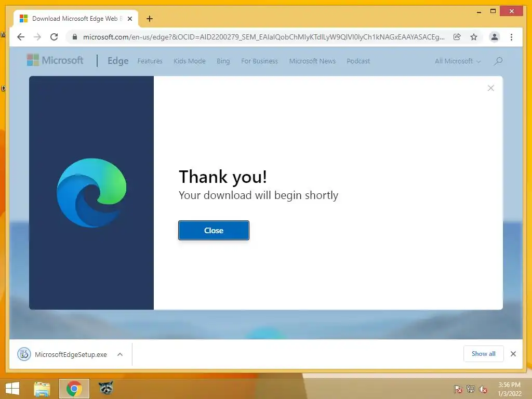This screenshot has width=532, height=399.
Task: Minimize the Chrome window
Action: point(478,11)
